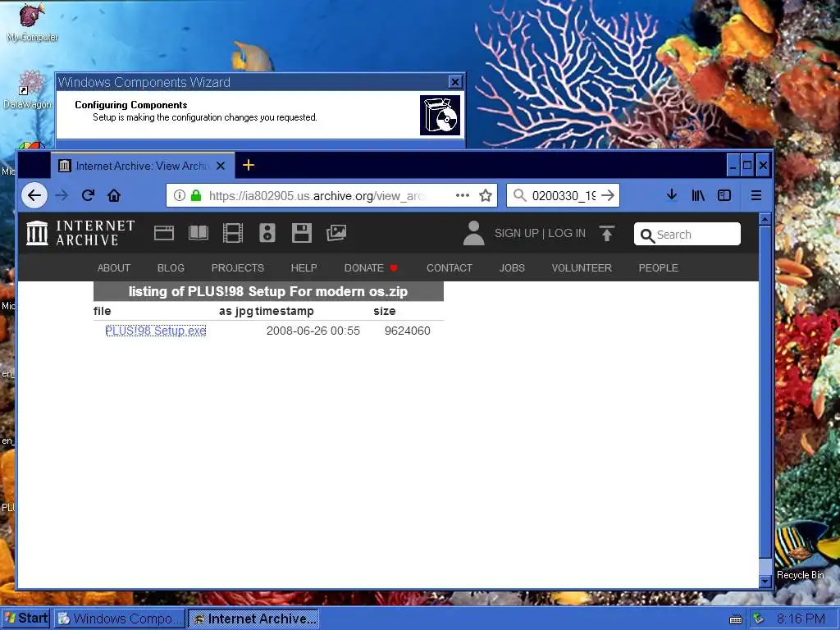The height and width of the screenshot is (630, 840).
Task: Open the My Computer desktop icon
Action: coord(32,23)
